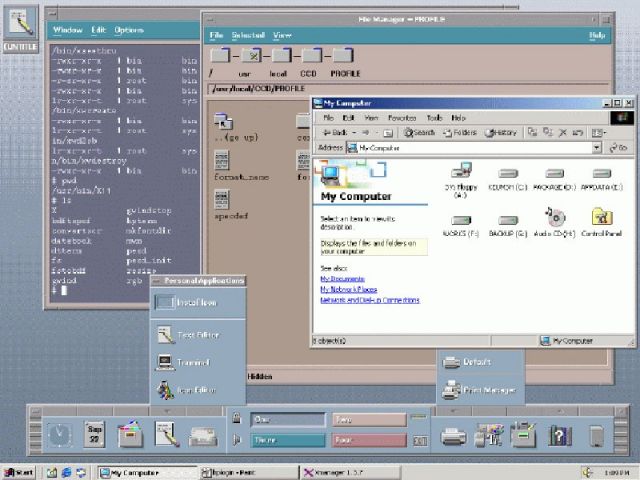The height and width of the screenshot is (480, 640).
Task: Launch Icon Editor from Personal Applications subpanel
Action: [186, 390]
